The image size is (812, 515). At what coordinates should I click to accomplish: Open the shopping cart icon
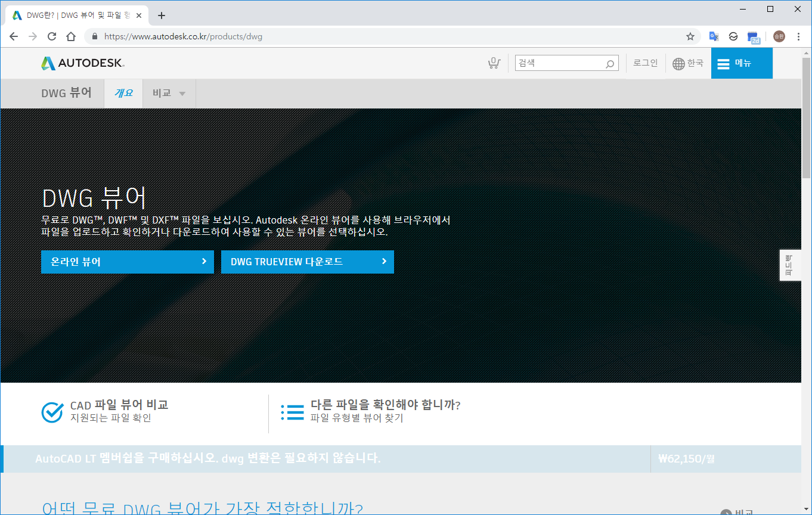(x=494, y=63)
